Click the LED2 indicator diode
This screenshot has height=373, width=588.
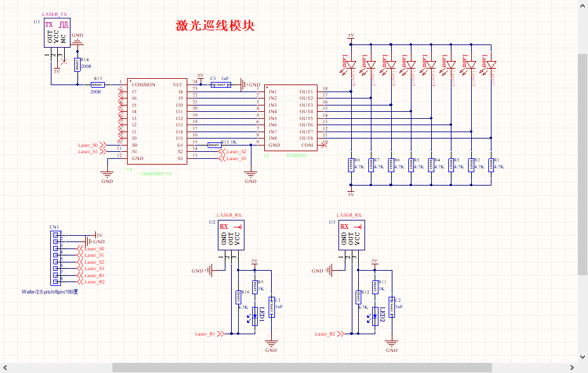pyautogui.click(x=375, y=314)
